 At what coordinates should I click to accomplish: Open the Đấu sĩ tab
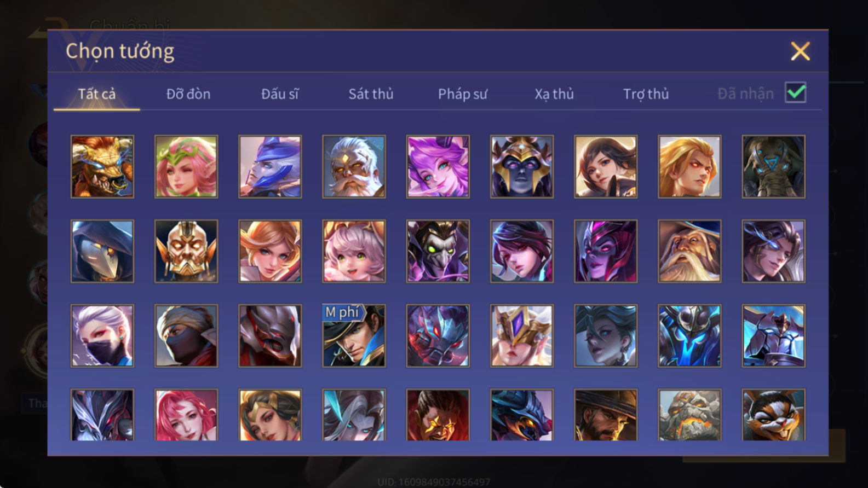tap(280, 94)
